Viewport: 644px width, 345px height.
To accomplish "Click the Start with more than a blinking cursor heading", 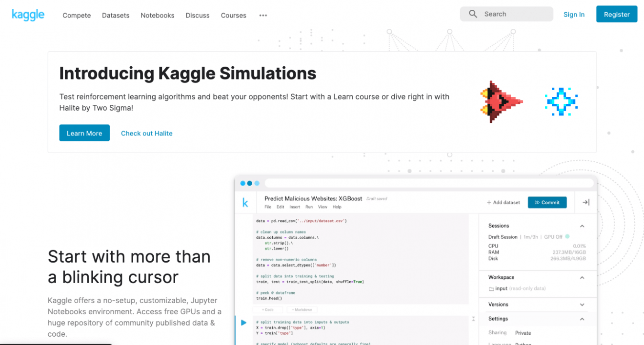I will click(129, 267).
